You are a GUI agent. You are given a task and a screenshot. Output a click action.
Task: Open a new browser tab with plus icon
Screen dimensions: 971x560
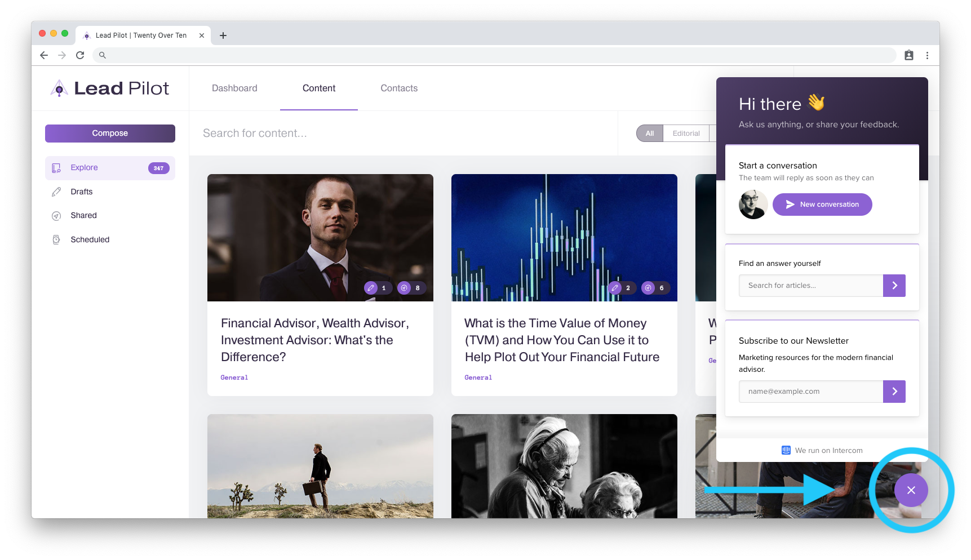223,35
